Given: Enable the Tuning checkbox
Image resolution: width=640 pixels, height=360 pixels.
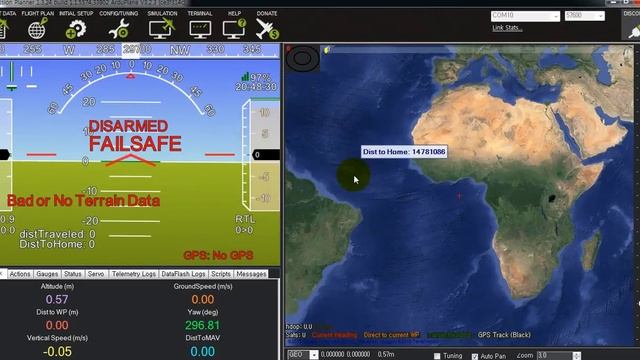Looking at the screenshot, I should click(x=437, y=356).
